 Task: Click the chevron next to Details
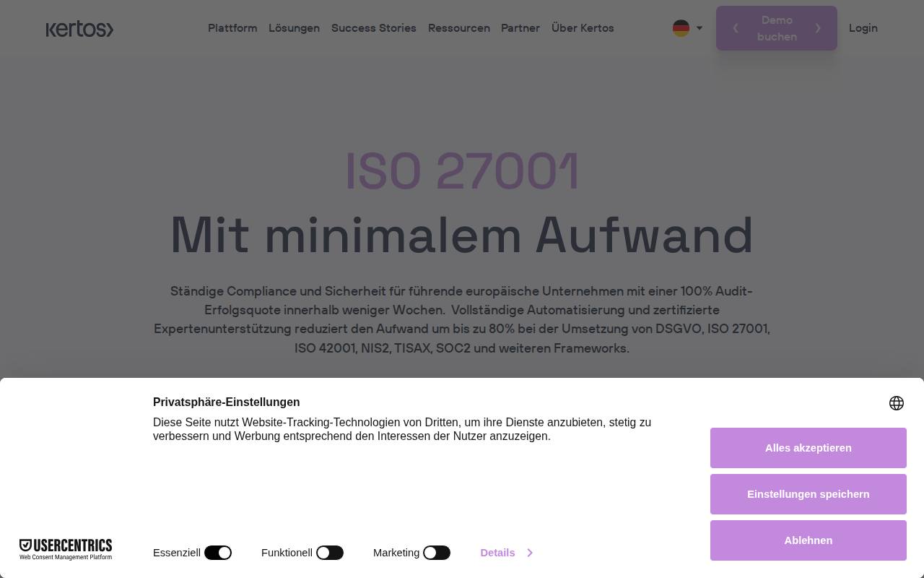pyautogui.click(x=530, y=553)
